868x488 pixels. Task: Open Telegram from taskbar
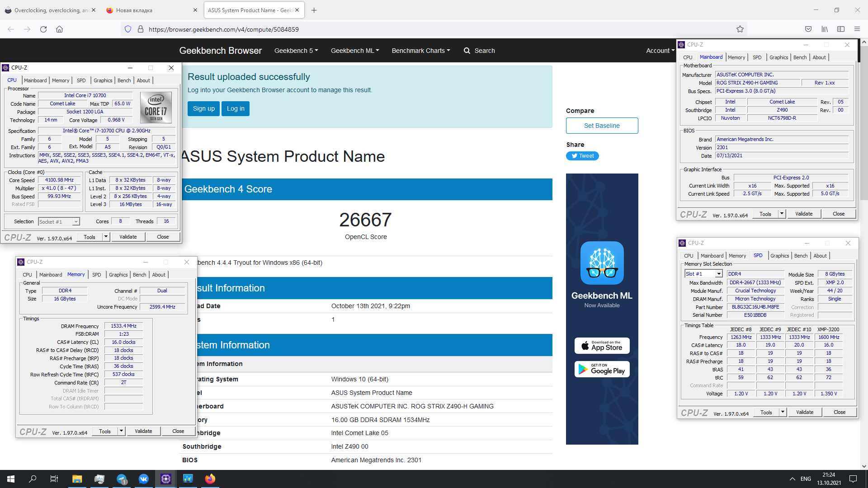(x=122, y=479)
